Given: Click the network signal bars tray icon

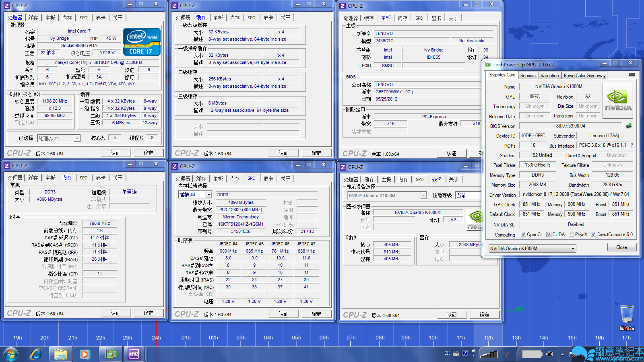Looking at the screenshot, I should point(489,354).
